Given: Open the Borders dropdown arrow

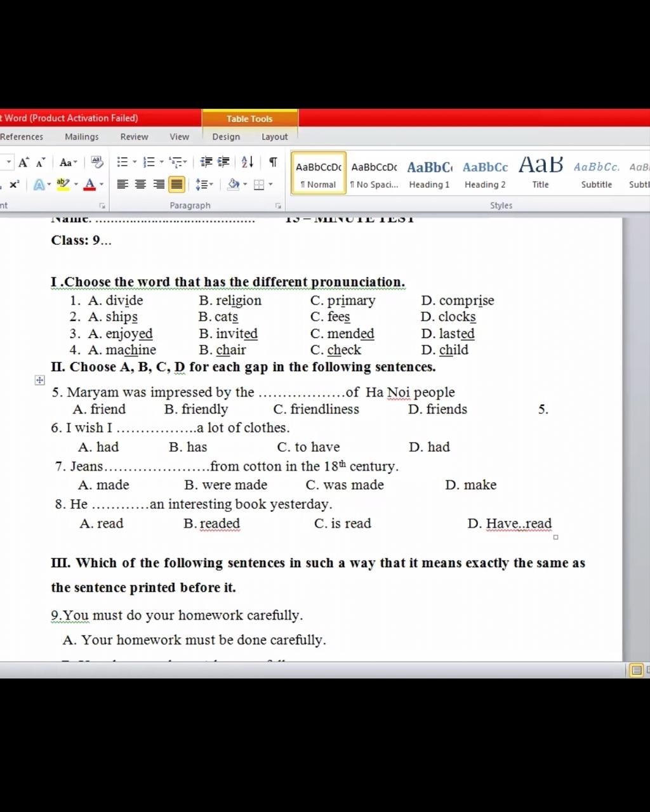Looking at the screenshot, I should click(x=271, y=185).
